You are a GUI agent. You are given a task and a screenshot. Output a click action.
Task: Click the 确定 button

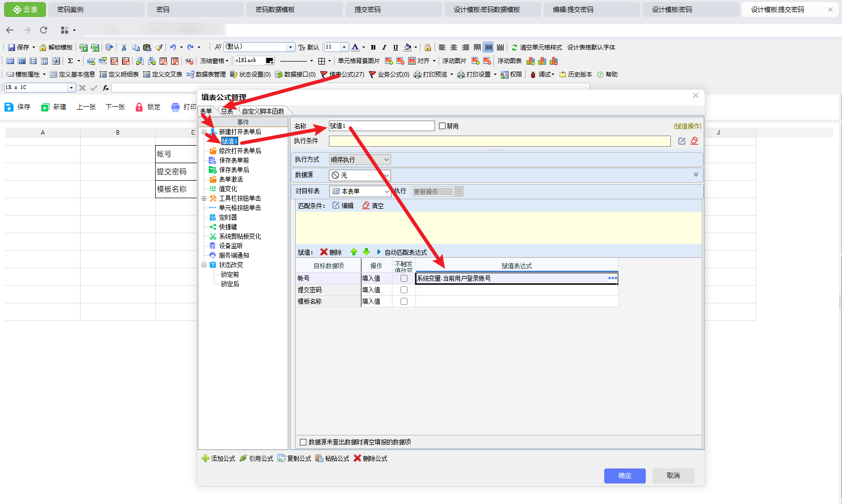point(625,475)
